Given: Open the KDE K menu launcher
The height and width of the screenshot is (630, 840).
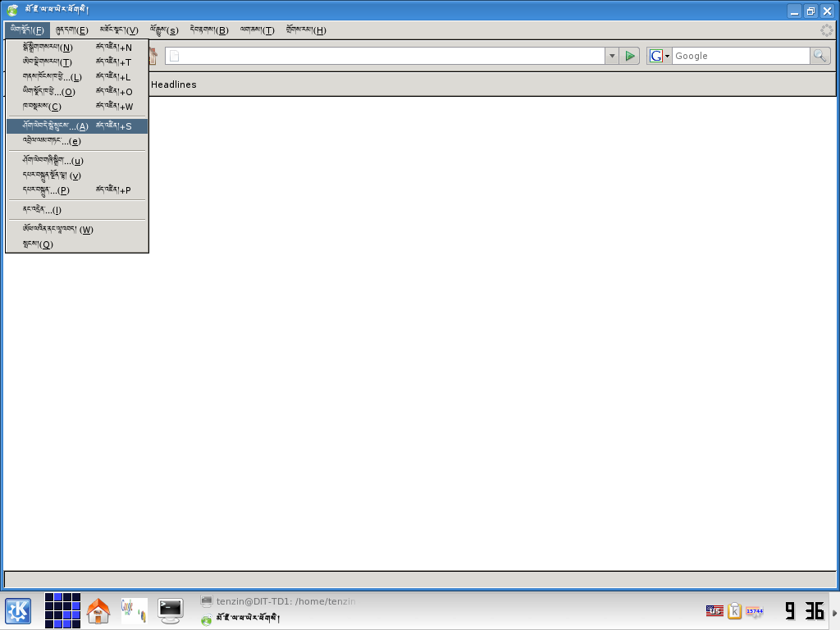Looking at the screenshot, I should tap(18, 610).
